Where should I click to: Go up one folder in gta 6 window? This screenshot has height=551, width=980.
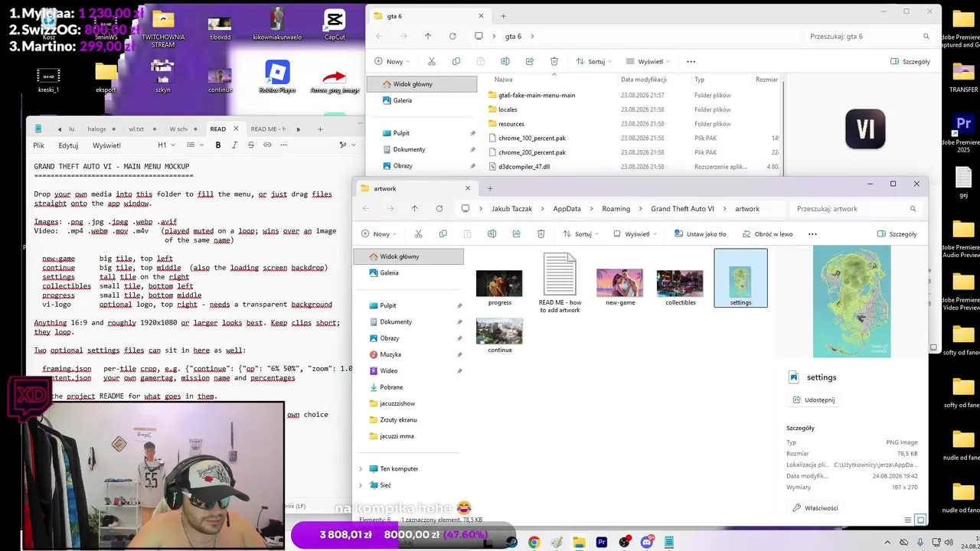tap(428, 36)
